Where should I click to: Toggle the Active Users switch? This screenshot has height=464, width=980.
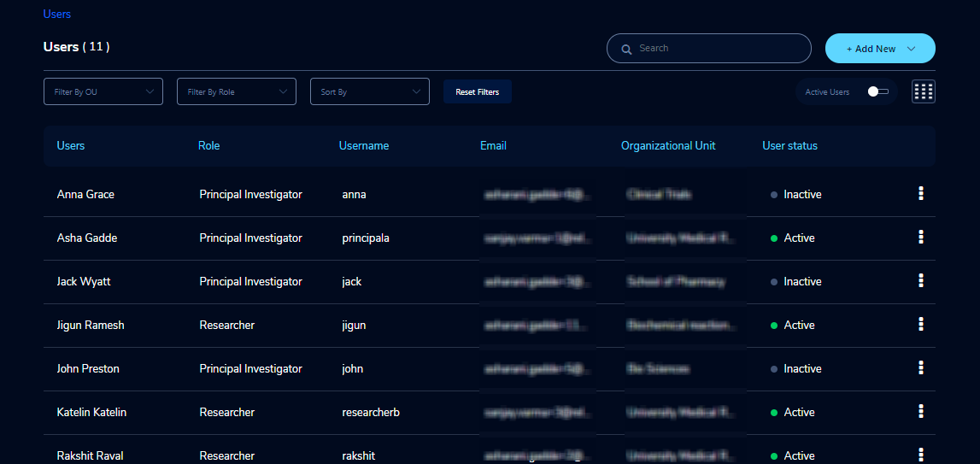878,91
